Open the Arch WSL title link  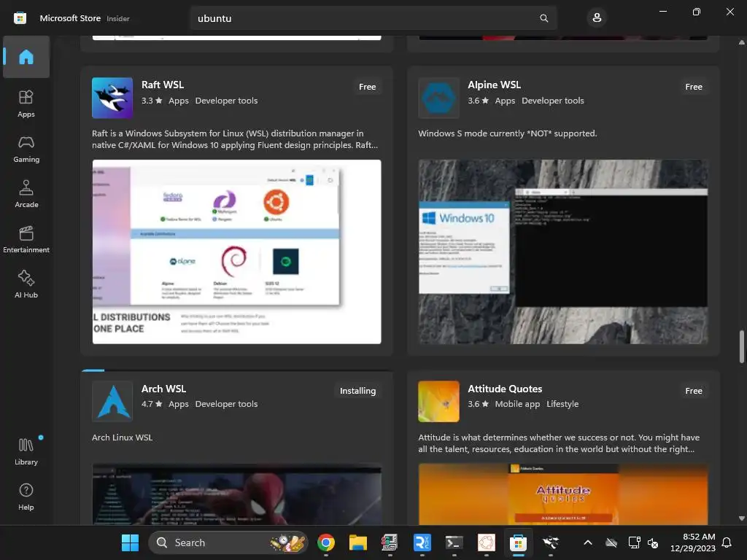pos(163,389)
